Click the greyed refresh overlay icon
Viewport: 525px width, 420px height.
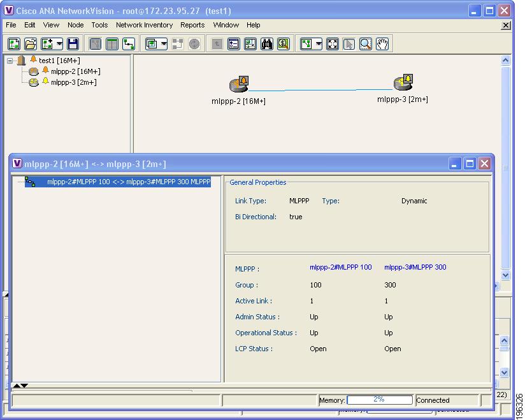pyautogui.click(x=194, y=44)
